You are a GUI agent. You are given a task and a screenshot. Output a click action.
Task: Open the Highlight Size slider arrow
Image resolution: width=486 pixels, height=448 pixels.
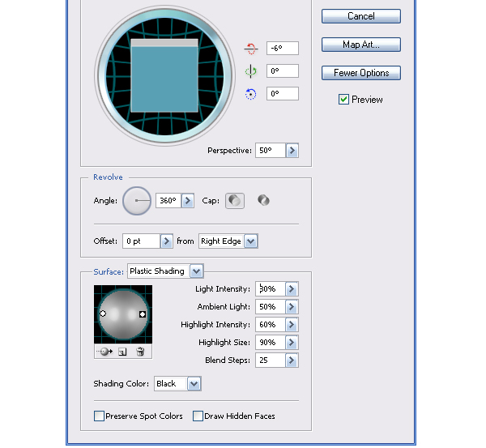coord(292,342)
